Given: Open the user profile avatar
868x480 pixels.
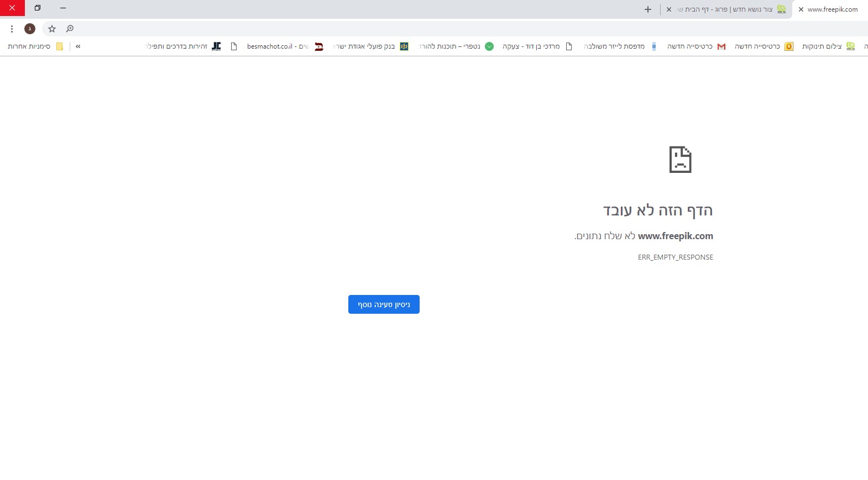Looking at the screenshot, I should coord(30,29).
